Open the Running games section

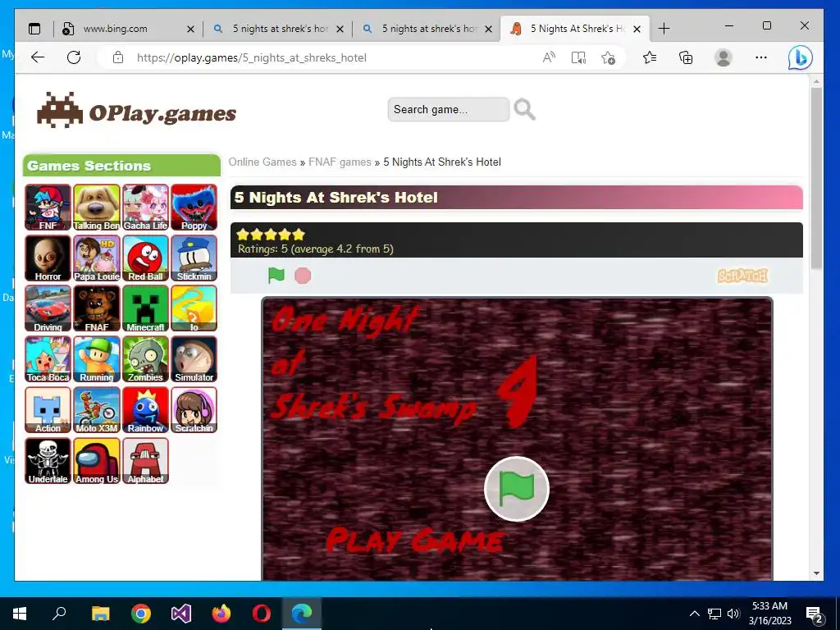coord(97,359)
